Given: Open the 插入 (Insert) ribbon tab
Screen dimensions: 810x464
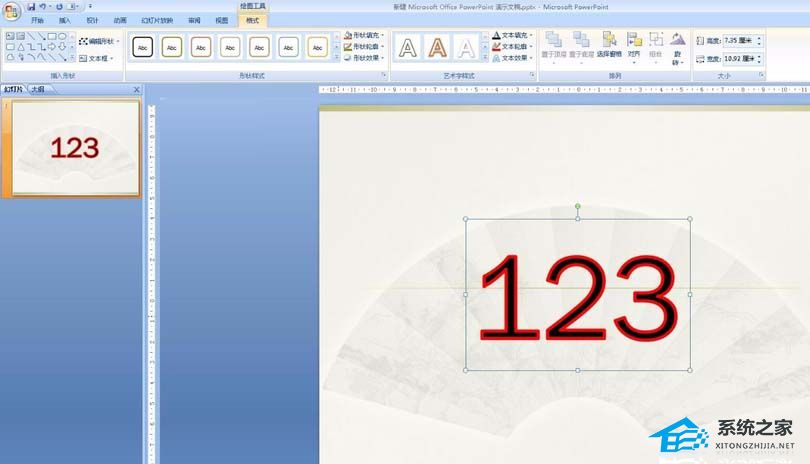Looking at the screenshot, I should click(65, 21).
